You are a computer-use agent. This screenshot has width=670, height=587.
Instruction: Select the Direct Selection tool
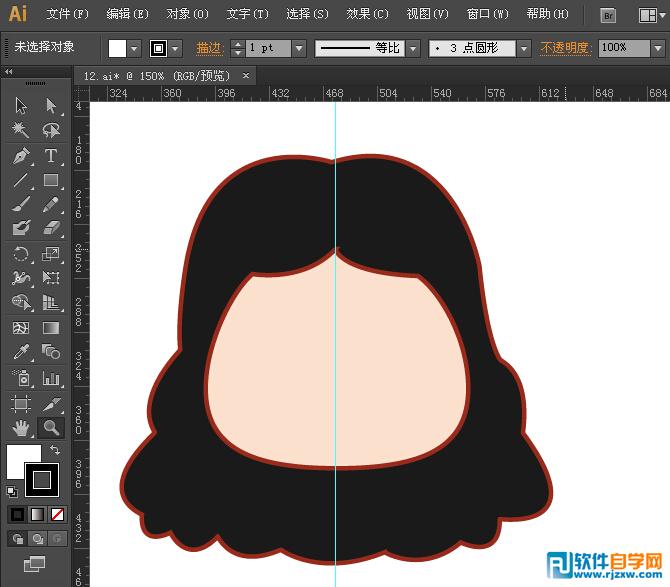(51, 106)
